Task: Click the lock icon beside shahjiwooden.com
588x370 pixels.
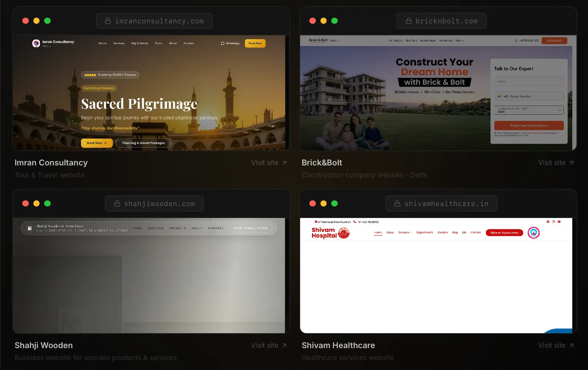Action: pyautogui.click(x=117, y=203)
